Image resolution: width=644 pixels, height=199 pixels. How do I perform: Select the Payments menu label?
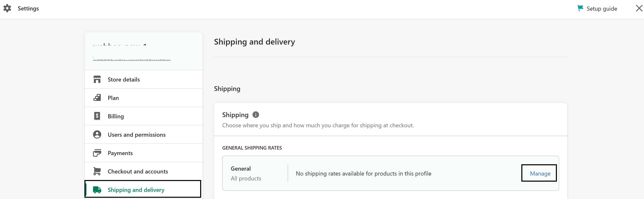click(x=120, y=153)
